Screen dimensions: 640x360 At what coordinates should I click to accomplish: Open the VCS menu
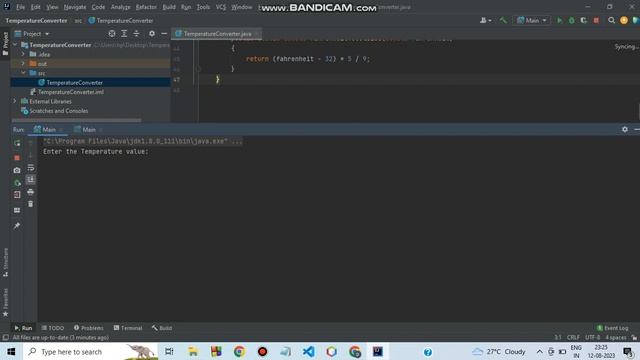pos(221,7)
